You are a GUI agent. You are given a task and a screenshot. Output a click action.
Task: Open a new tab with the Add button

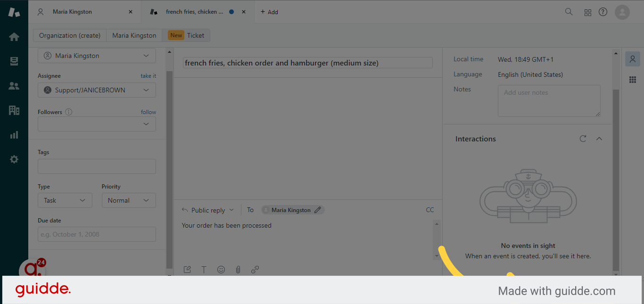269,11
